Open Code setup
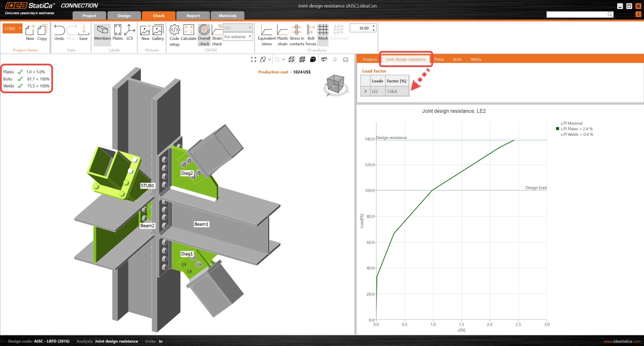644x346 pixels. pyautogui.click(x=174, y=33)
